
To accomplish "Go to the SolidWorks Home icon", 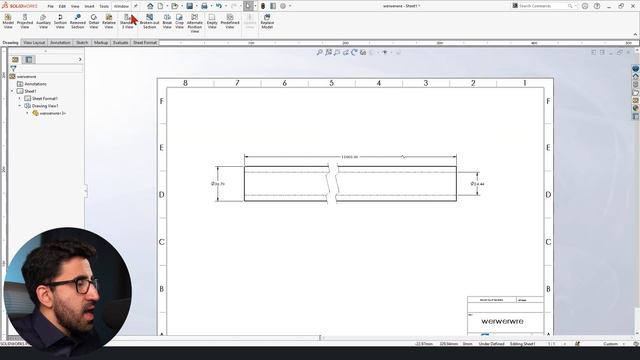I will (150, 6).
